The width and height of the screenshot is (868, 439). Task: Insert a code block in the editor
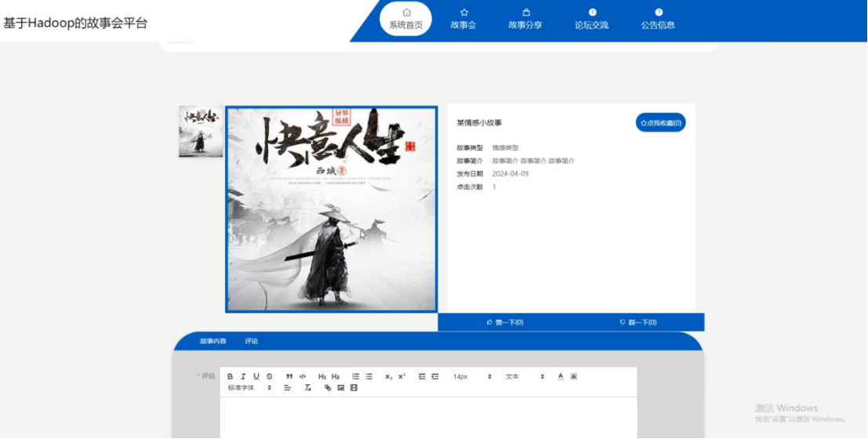click(302, 376)
